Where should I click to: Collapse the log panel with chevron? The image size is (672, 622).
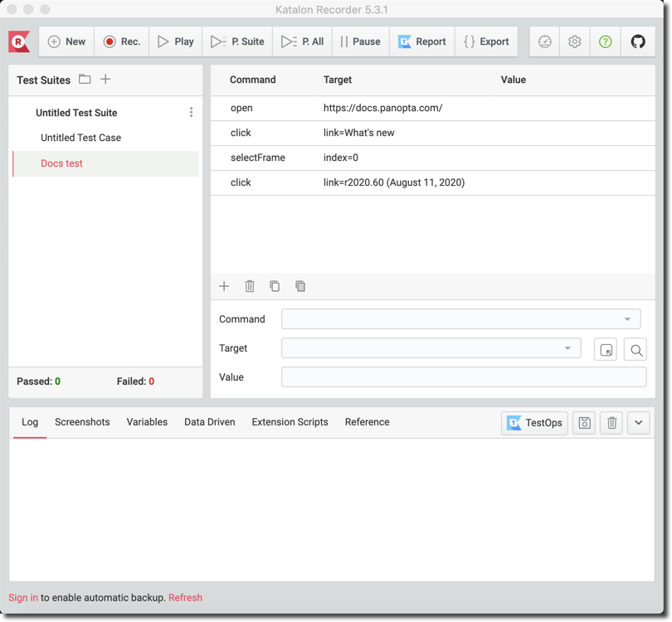coord(639,423)
